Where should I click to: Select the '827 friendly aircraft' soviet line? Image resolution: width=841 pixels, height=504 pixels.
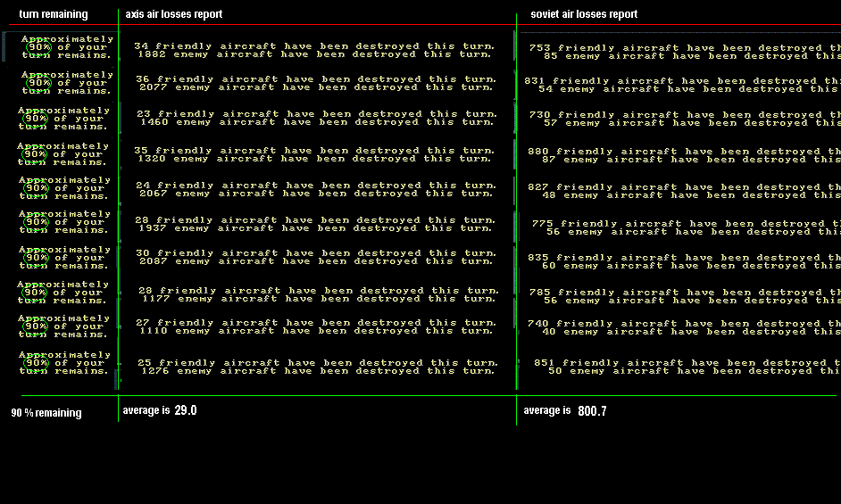tap(684, 187)
